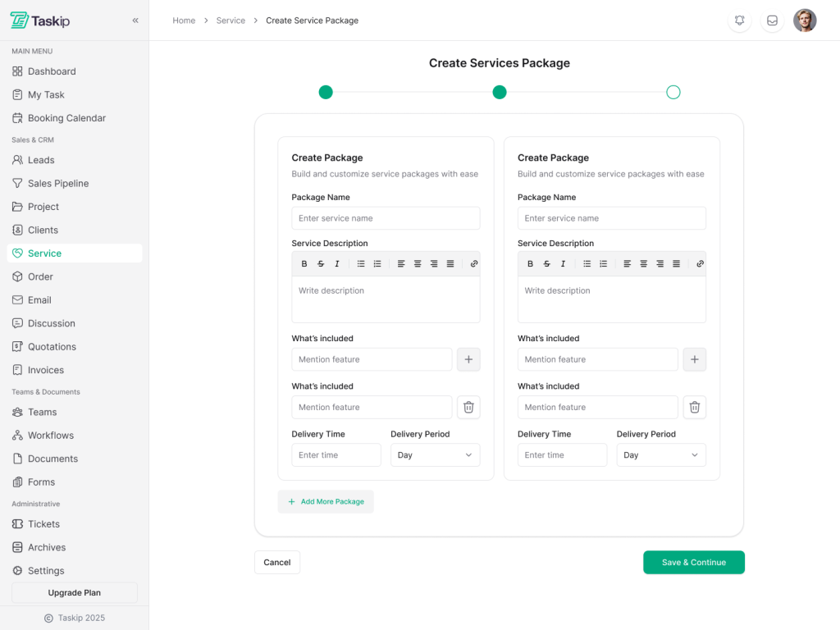Open the user profile avatar
The height and width of the screenshot is (630, 840).
(805, 21)
